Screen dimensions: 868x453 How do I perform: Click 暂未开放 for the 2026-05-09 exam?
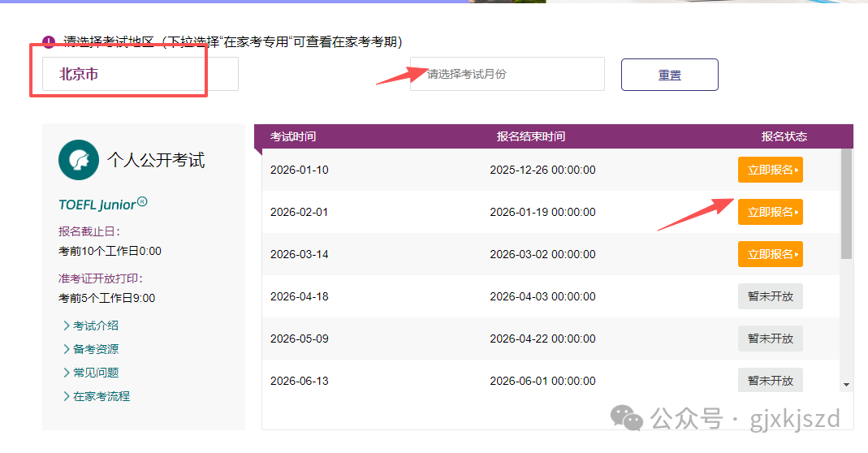pyautogui.click(x=770, y=339)
